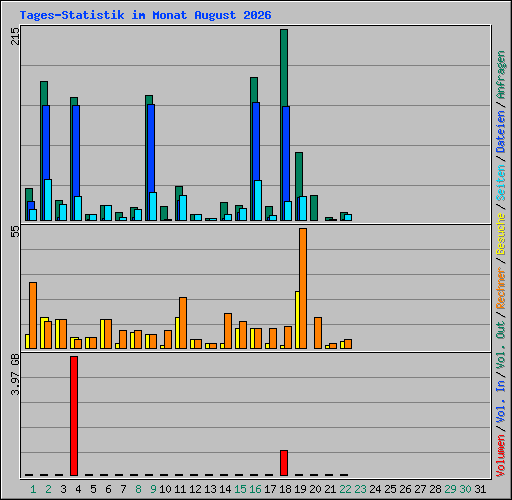Click the '3.97 GB' volume axis label
Screen dimensions: 512x500
(16, 374)
